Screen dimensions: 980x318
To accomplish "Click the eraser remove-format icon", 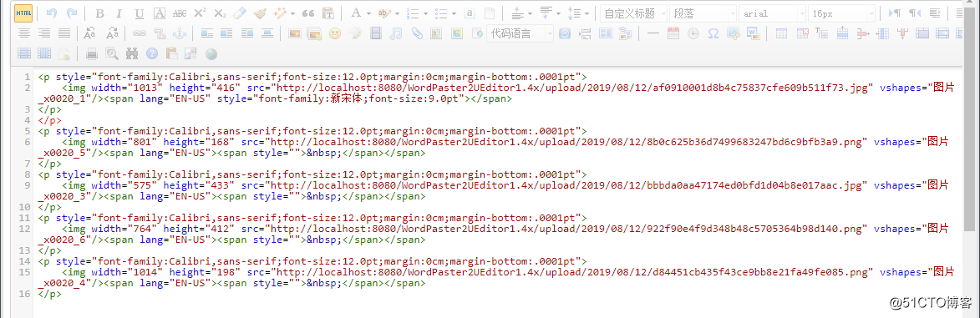I will tap(240, 13).
